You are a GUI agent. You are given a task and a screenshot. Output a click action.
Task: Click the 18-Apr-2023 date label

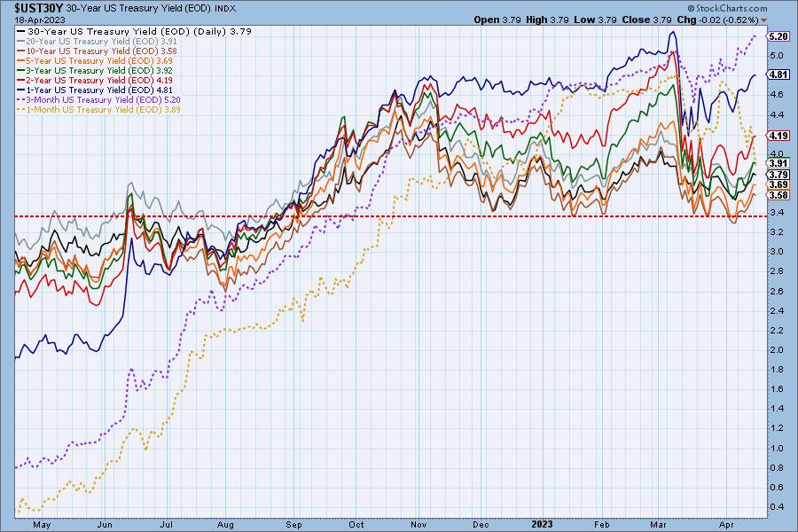click(40, 20)
